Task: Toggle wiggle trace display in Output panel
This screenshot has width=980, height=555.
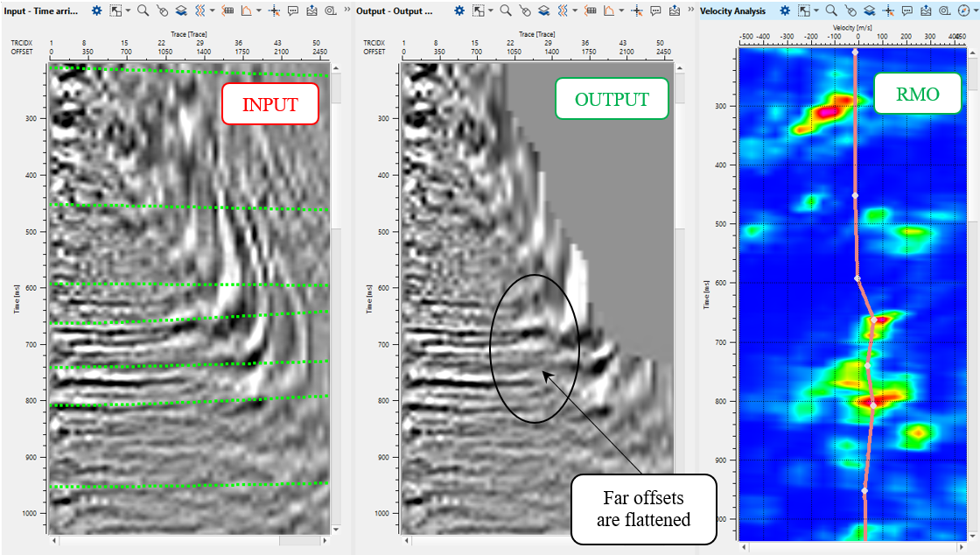Action: coord(564,11)
